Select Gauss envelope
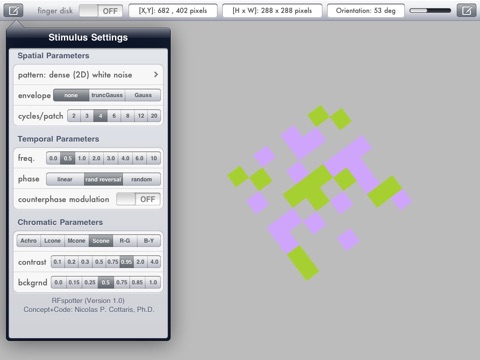 click(x=143, y=95)
